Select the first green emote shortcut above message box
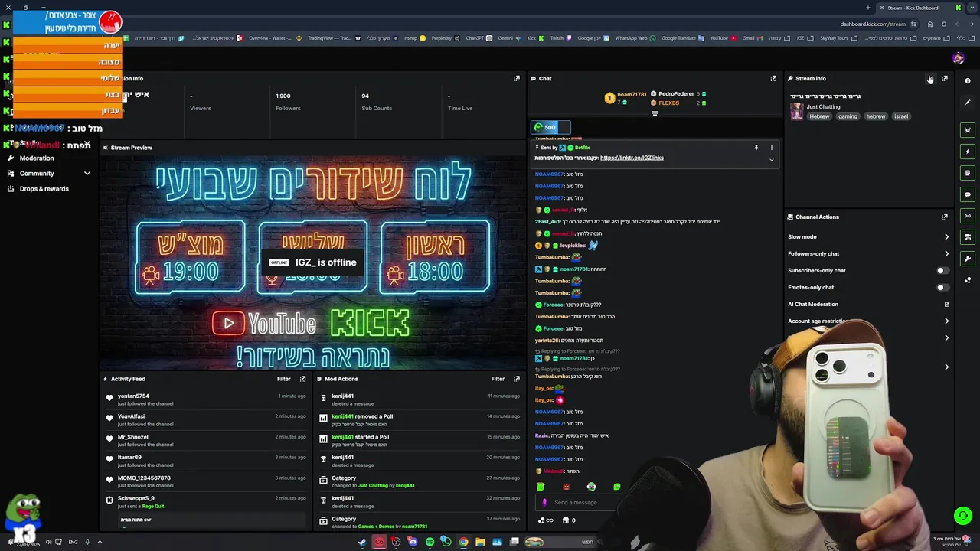 click(x=541, y=487)
